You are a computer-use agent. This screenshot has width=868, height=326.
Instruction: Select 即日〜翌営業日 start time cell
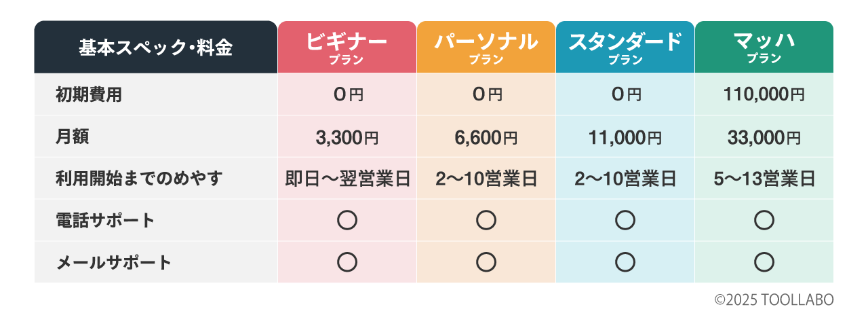pos(347,179)
